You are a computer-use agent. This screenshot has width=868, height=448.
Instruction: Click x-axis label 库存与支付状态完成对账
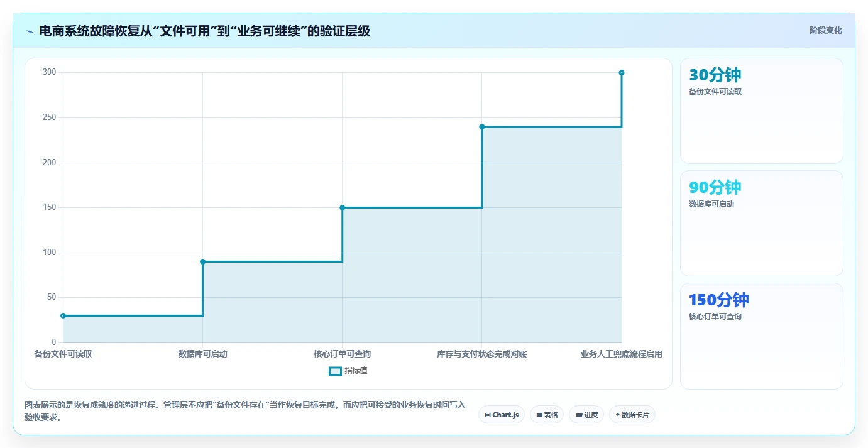[482, 354]
